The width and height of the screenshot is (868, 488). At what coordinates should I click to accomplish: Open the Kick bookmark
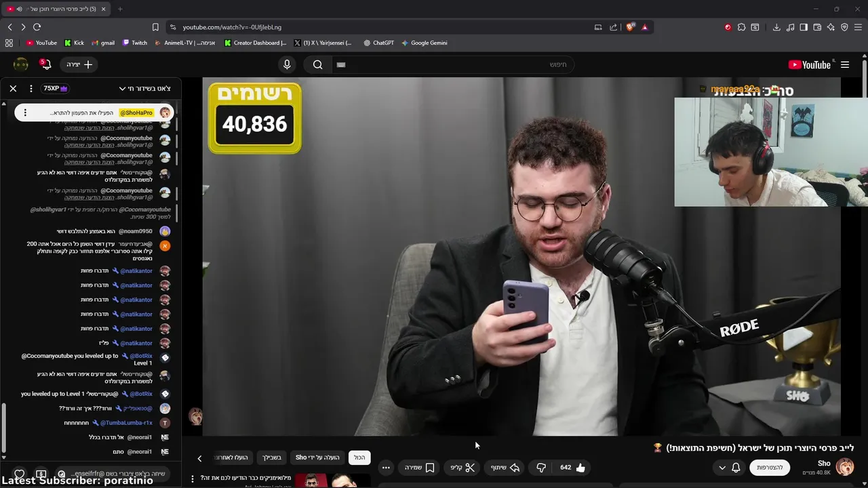[x=74, y=43]
